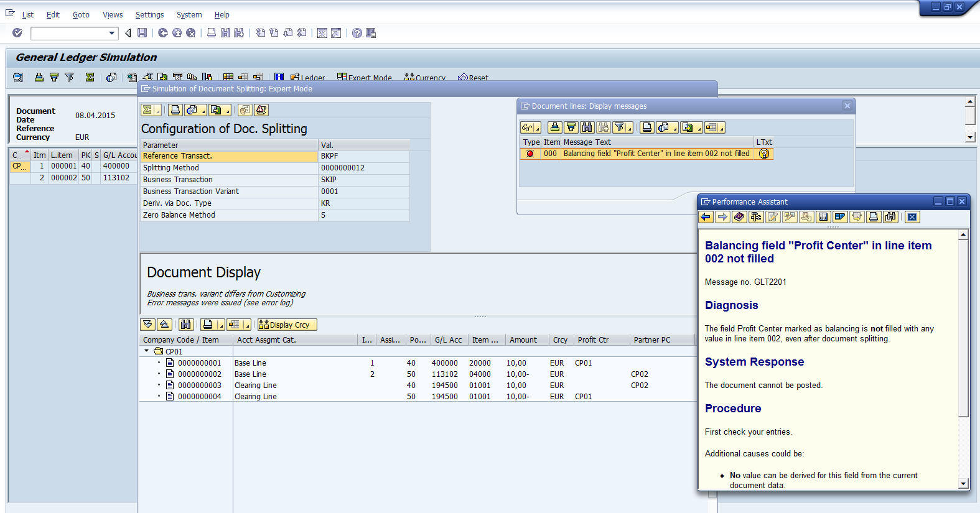Click the green Enter checkmark icon
Screen dimensions: 980x513
[x=17, y=33]
